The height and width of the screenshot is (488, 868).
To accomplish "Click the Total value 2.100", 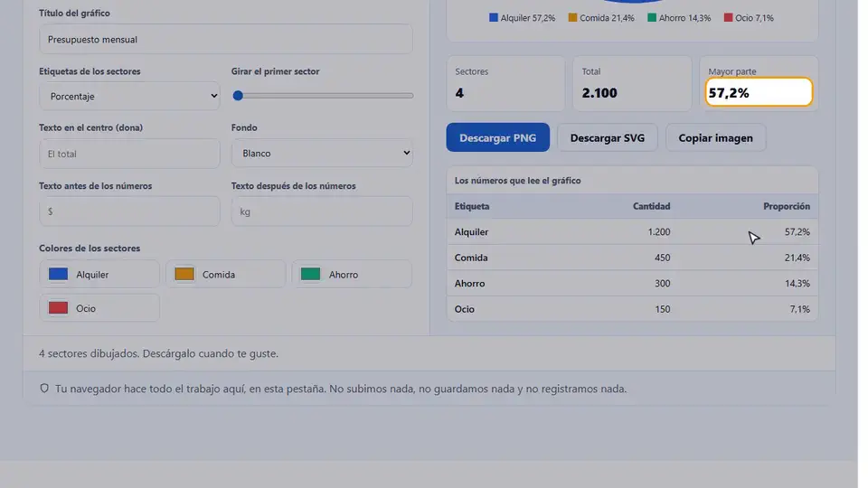I will [x=599, y=93].
